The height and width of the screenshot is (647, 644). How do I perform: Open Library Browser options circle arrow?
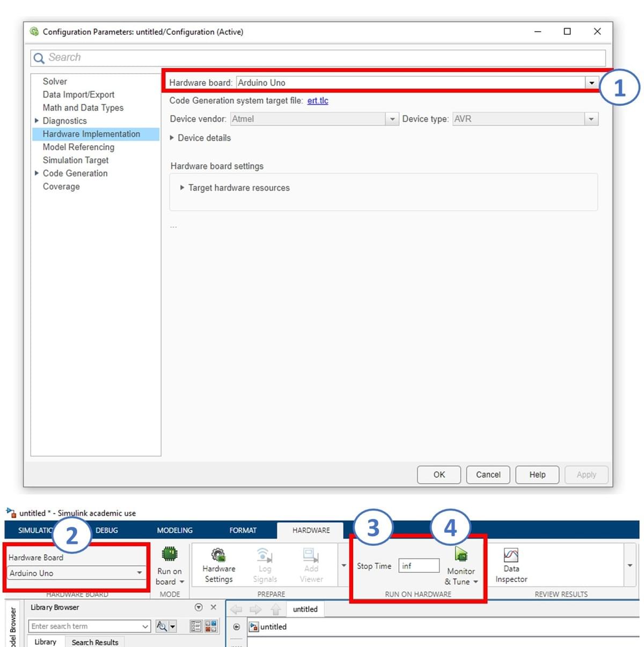[199, 607]
